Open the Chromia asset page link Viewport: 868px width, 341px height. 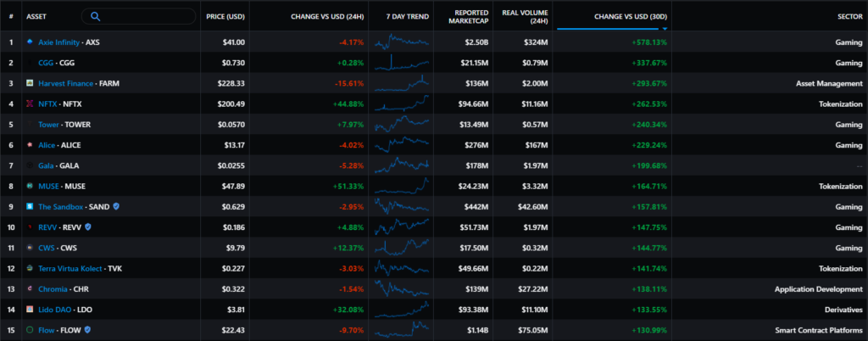pyautogui.click(x=55, y=288)
